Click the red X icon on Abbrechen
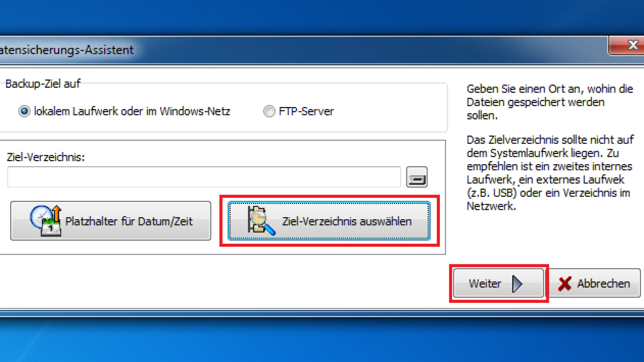 [565, 284]
